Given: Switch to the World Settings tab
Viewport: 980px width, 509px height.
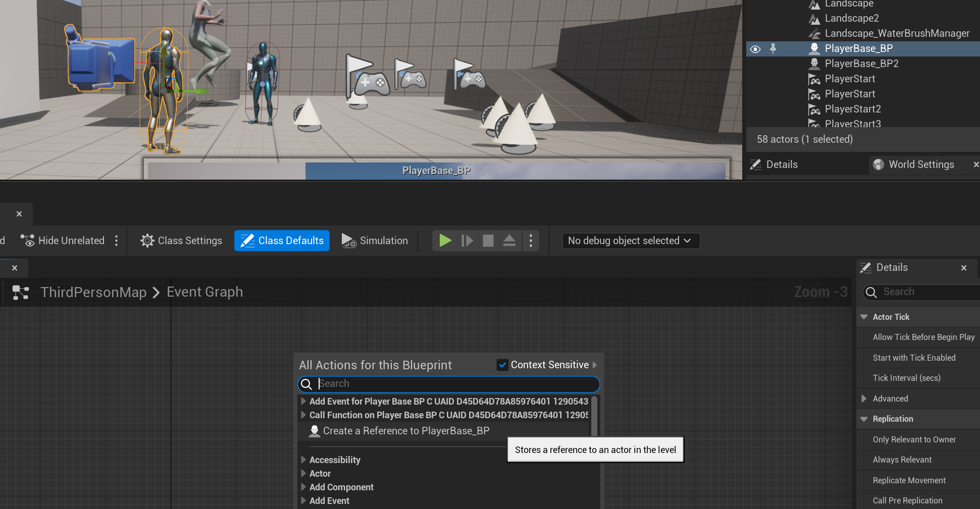Looking at the screenshot, I should coord(920,164).
